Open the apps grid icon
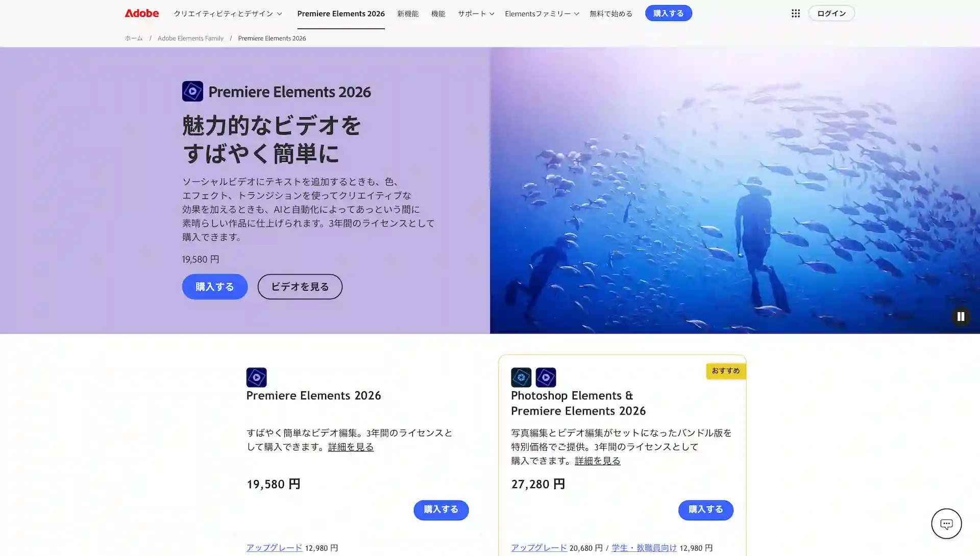The width and height of the screenshot is (980, 556). [x=795, y=13]
